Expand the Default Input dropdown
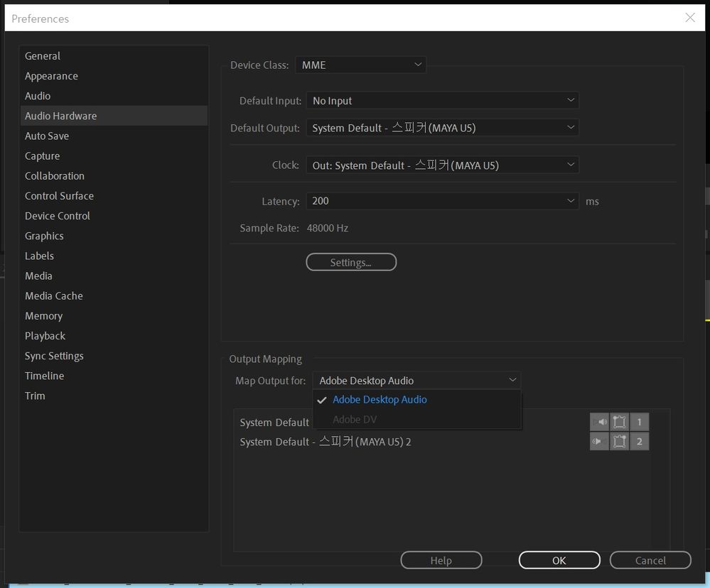710x588 pixels. tap(442, 101)
